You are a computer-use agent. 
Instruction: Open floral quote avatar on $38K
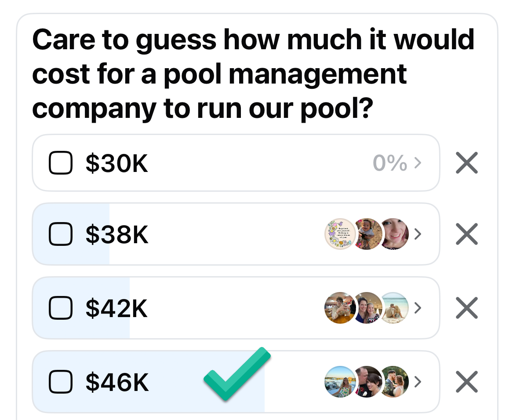(x=340, y=234)
